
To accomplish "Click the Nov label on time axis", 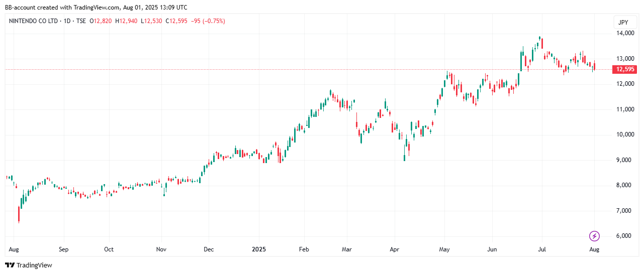I will coord(161,249).
